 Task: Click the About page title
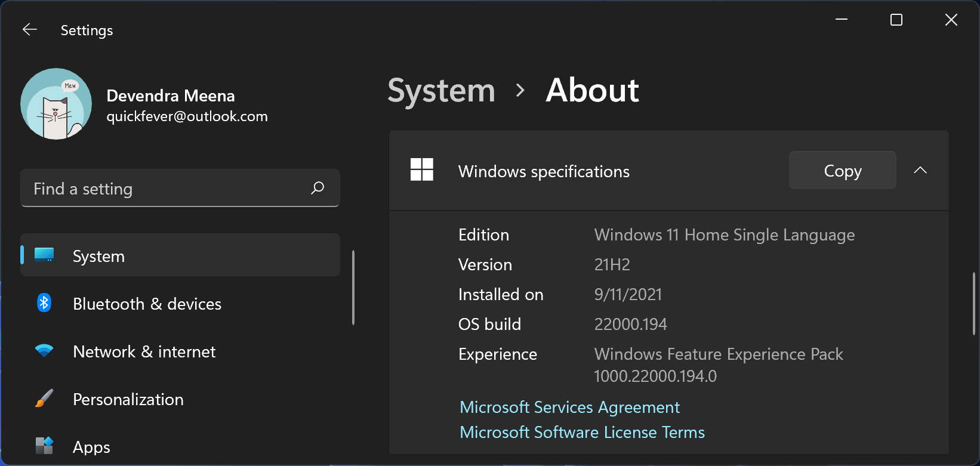592,91
